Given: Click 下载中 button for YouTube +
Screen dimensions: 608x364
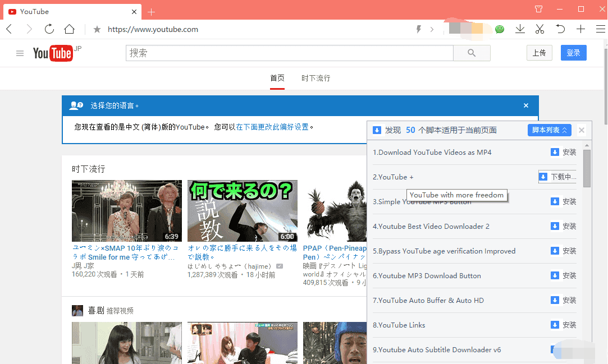Looking at the screenshot, I should [x=557, y=177].
